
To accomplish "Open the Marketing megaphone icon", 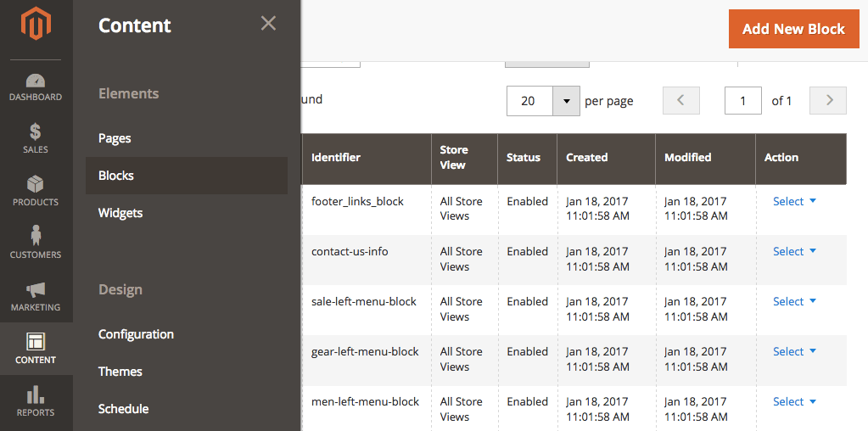I will coord(36,289).
